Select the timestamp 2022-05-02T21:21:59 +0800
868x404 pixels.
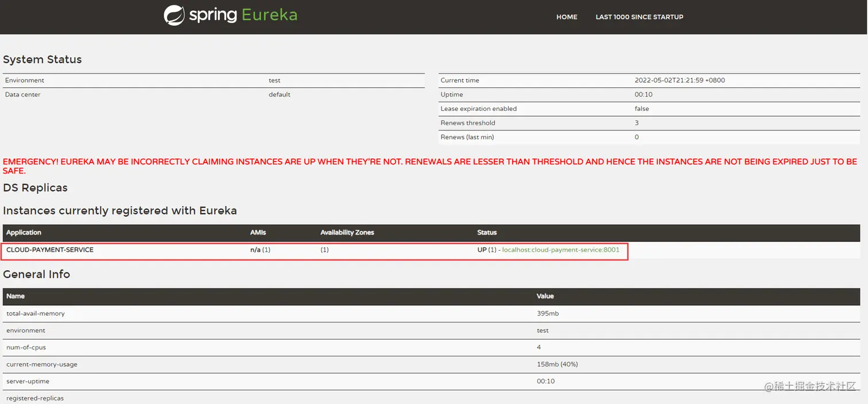(680, 80)
